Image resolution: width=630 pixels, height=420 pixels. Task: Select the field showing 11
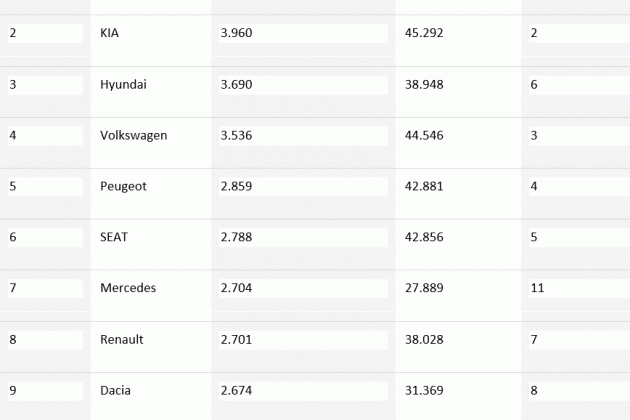pos(579,288)
